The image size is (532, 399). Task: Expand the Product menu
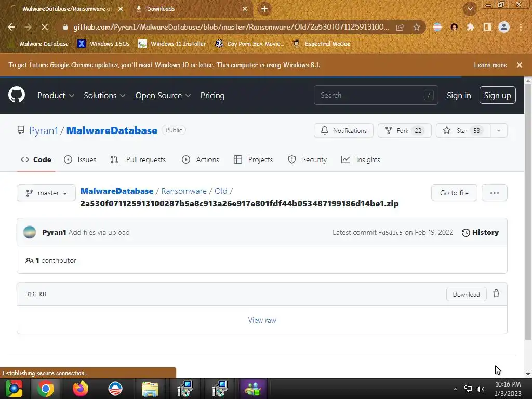pyautogui.click(x=56, y=96)
